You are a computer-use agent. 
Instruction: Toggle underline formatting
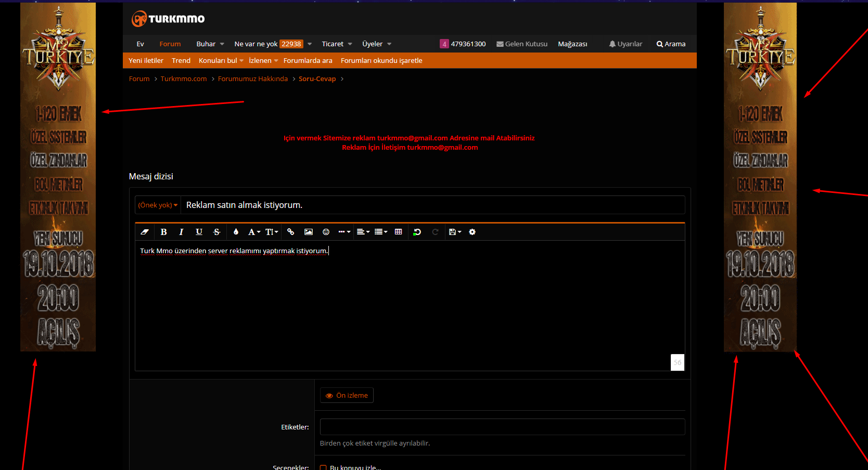click(199, 232)
